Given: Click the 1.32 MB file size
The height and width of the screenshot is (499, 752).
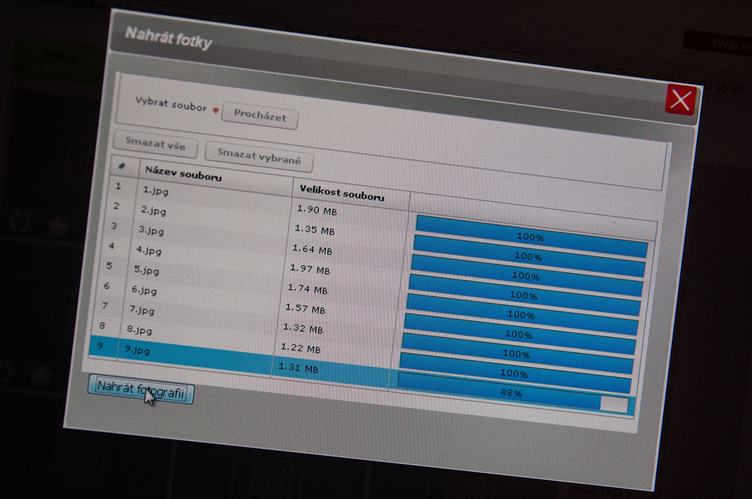Looking at the screenshot, I should coord(303,329).
